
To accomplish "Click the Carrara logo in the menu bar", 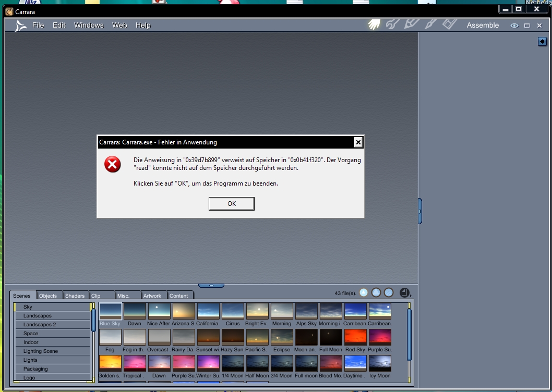I will pos(20,26).
